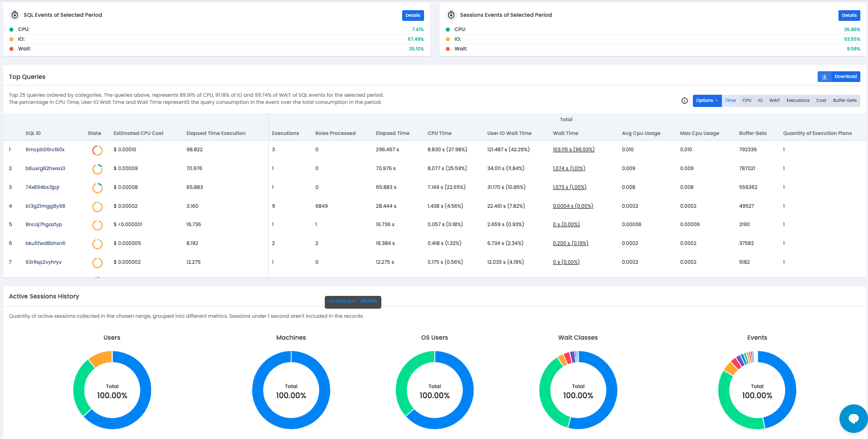Click Rows Processed column header
868x439 pixels.
335,133
